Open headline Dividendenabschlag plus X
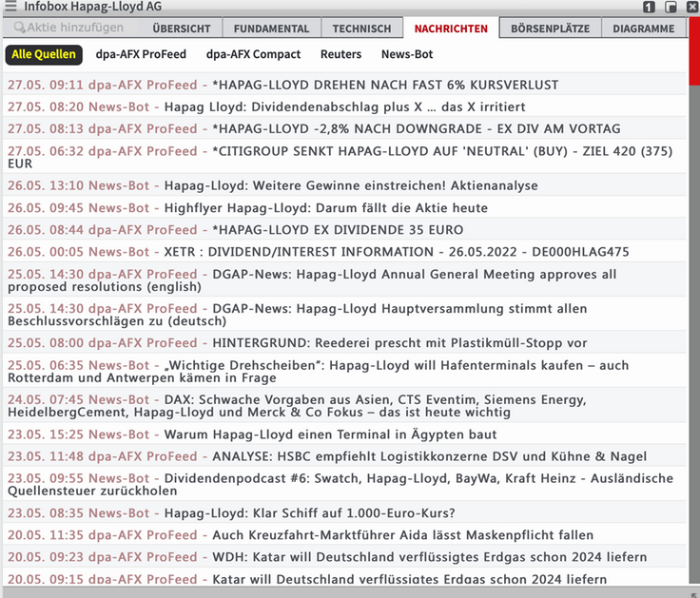Viewport: 700px width, 598px height. pos(344,106)
